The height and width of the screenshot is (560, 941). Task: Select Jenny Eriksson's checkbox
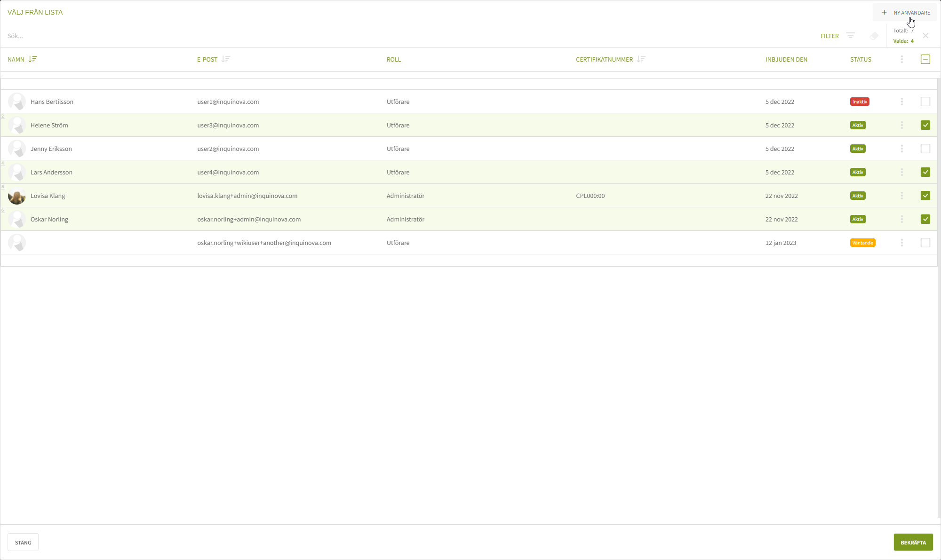[x=925, y=149]
